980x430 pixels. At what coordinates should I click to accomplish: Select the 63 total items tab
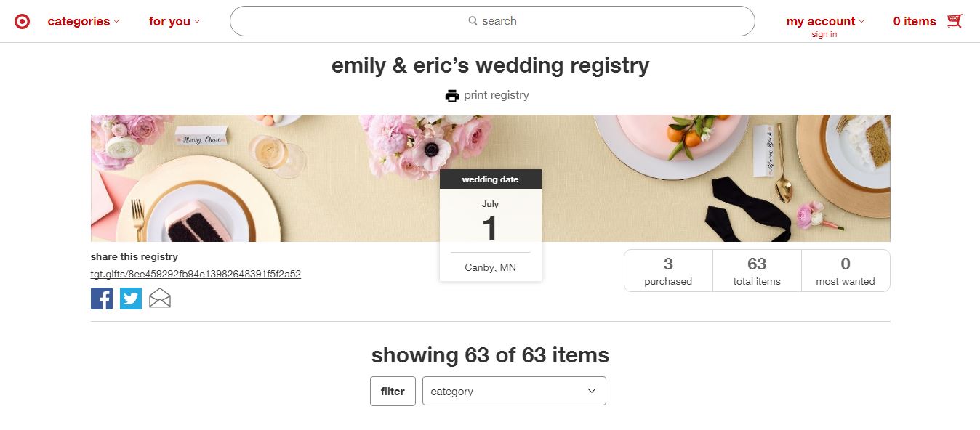coord(757,271)
